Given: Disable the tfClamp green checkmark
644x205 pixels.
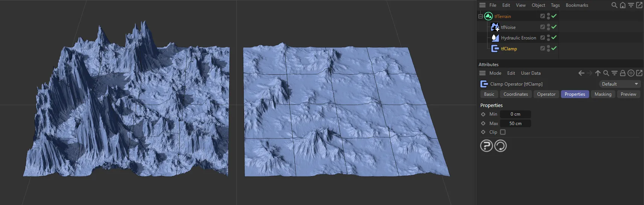Looking at the screenshot, I should tap(554, 48).
